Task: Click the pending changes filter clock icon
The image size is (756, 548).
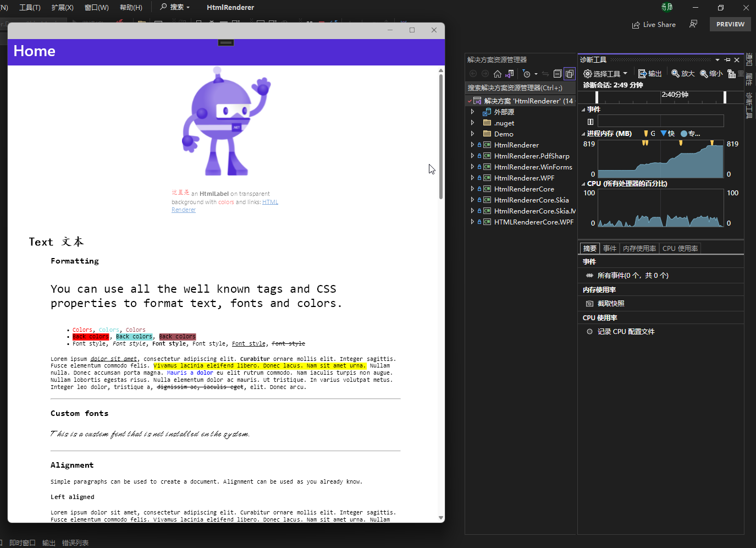Action: [x=527, y=74]
